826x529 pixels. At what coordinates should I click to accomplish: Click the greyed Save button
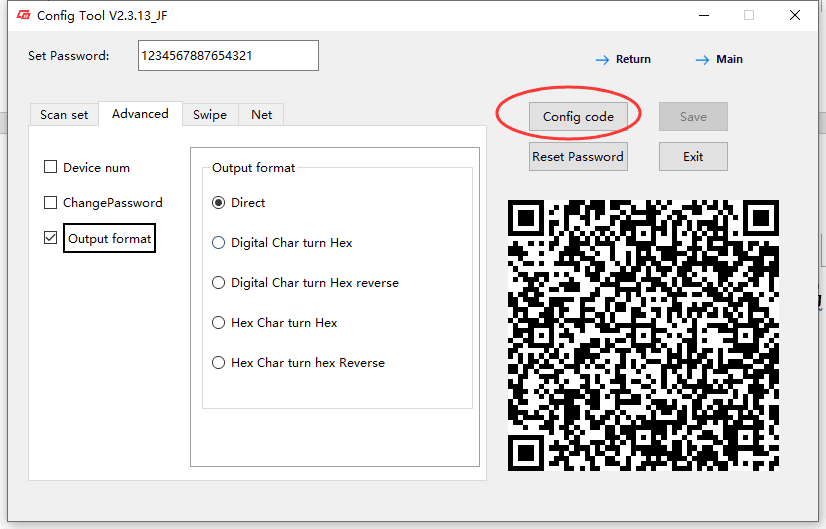[x=693, y=116]
